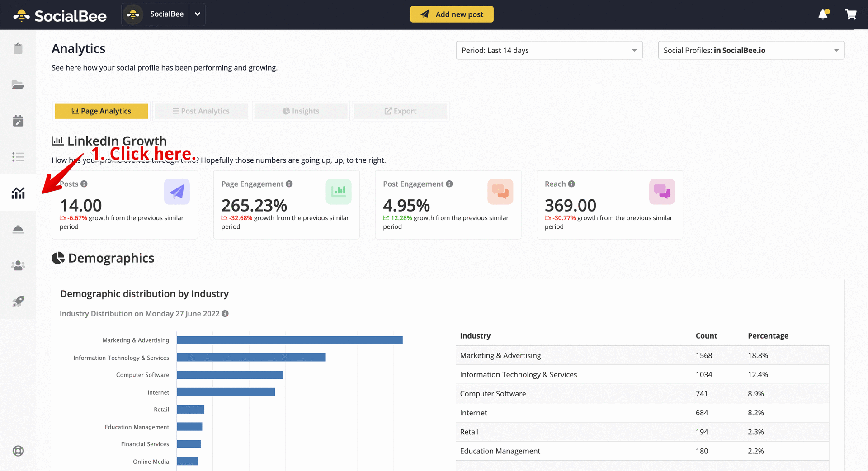Expand the SocialBee workspace dropdown arrow

[x=197, y=14]
